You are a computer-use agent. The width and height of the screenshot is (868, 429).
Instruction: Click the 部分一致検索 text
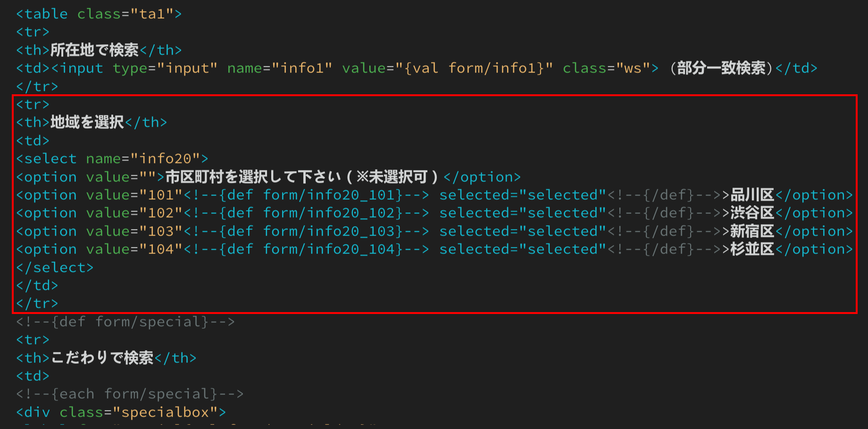click(721, 68)
